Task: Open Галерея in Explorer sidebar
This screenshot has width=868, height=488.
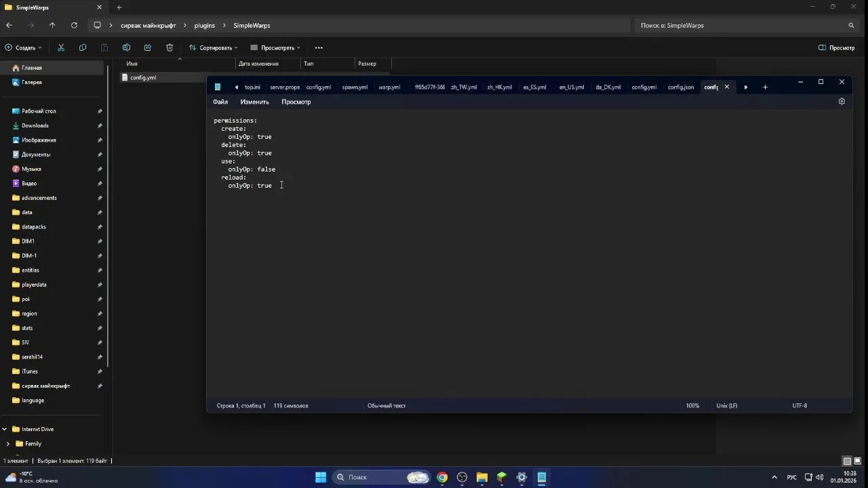Action: pos(31,82)
